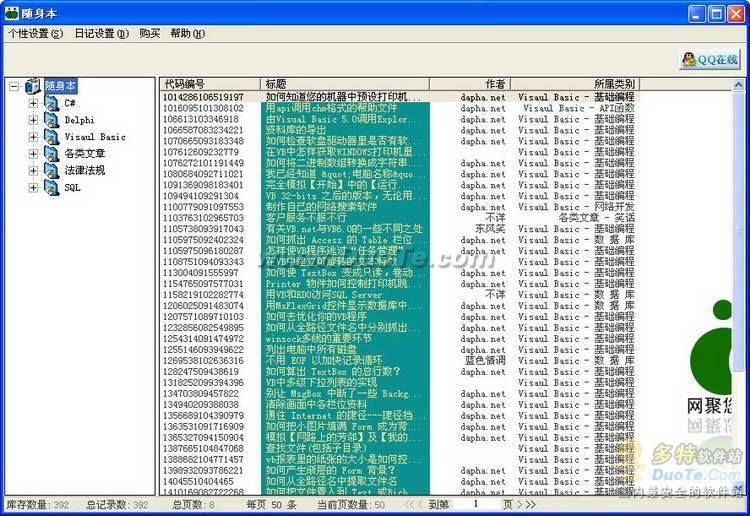Viewport: 750px width, 516px height.
Task: Select title 客户服务不能不行
Action: coord(306,218)
